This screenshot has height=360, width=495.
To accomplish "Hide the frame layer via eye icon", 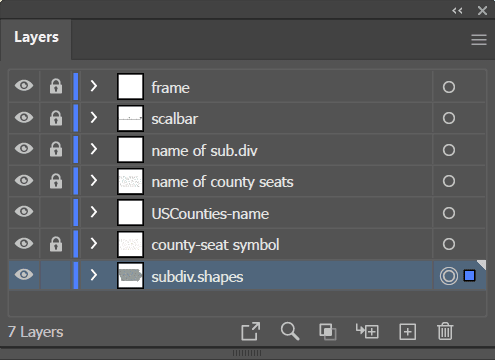I will (24, 86).
